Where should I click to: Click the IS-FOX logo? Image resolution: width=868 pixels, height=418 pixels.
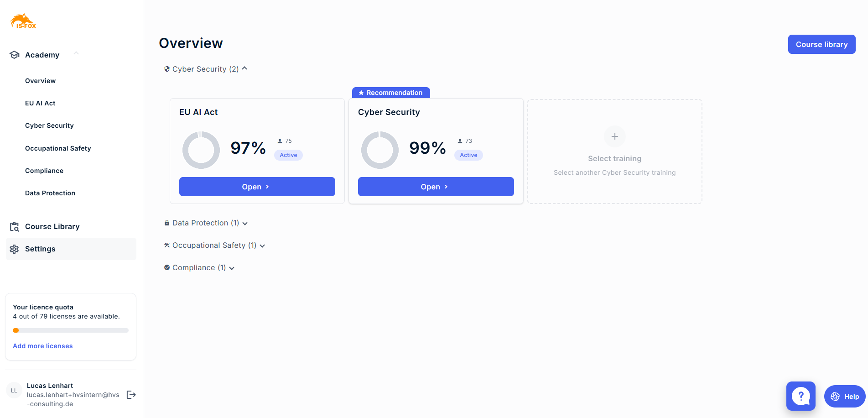click(x=23, y=21)
